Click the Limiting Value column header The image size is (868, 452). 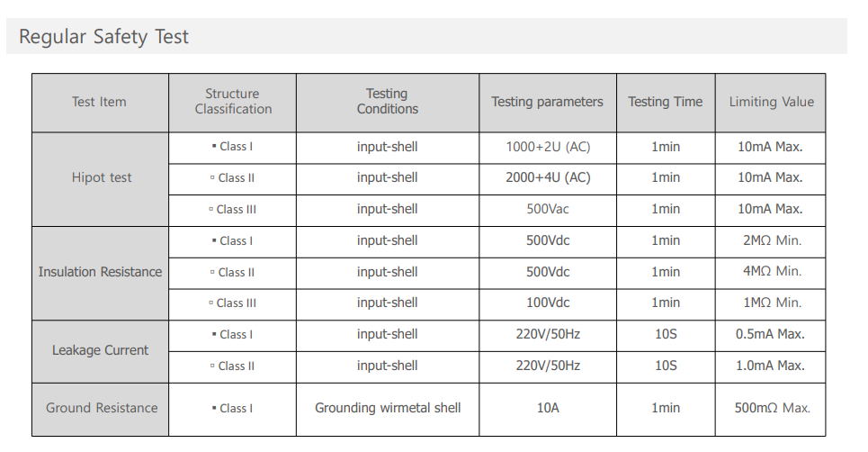tap(771, 103)
